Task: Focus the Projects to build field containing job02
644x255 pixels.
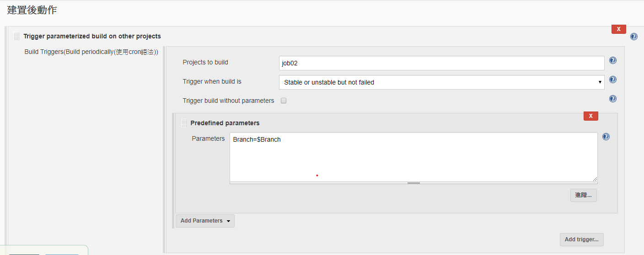Action: pyautogui.click(x=441, y=63)
